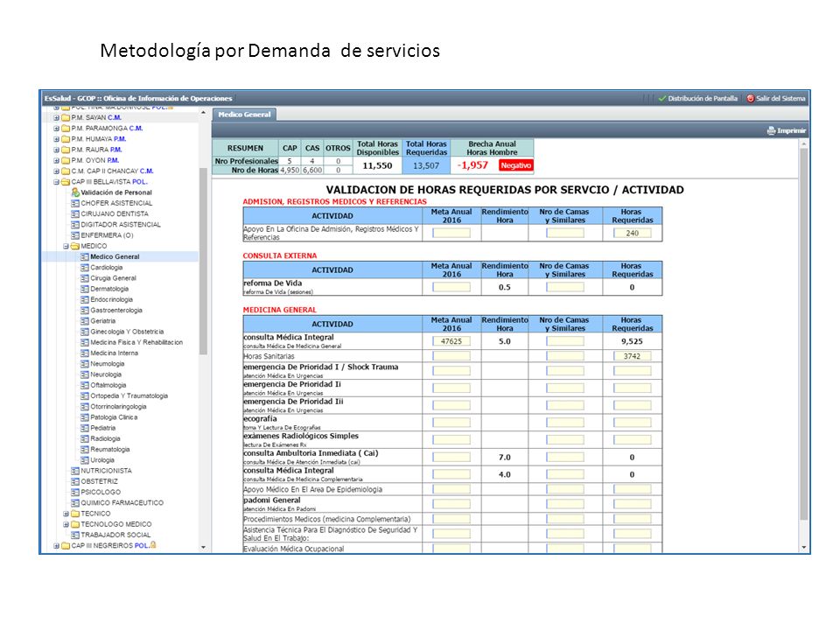Click the -1,957 Brecha Anual value
Image resolution: width=840 pixels, height=630 pixels.
pyautogui.click(x=472, y=165)
